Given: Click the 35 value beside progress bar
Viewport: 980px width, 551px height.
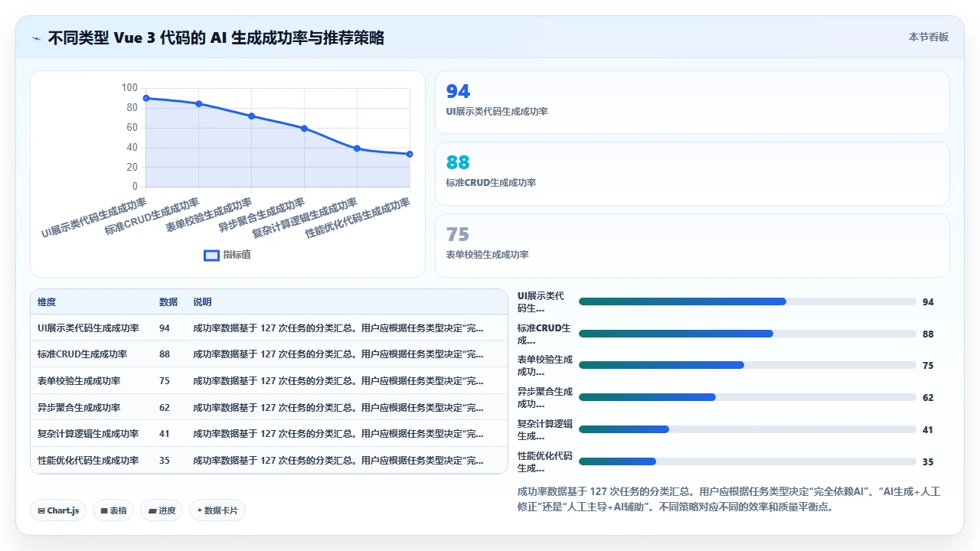Looking at the screenshot, I should [928, 462].
